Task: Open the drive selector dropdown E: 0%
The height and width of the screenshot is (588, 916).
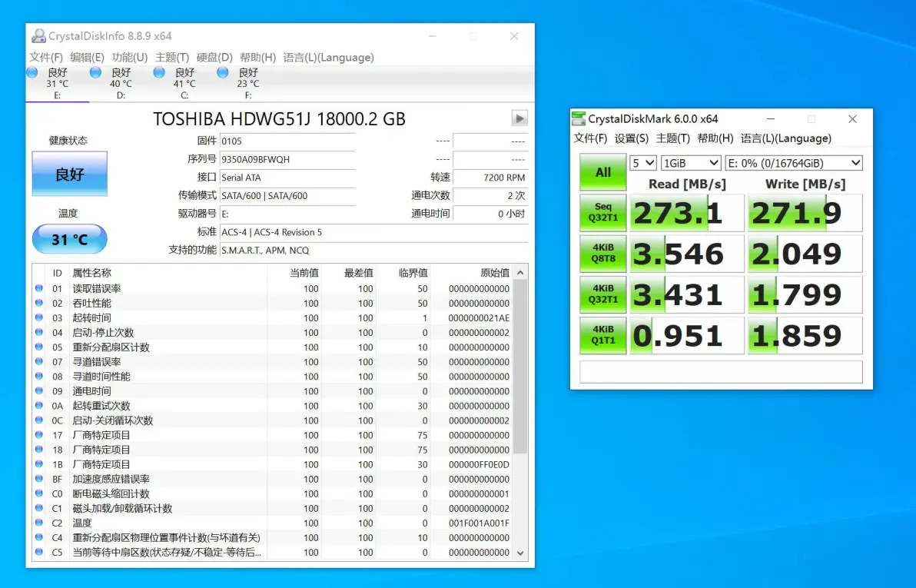Action: 793,163
